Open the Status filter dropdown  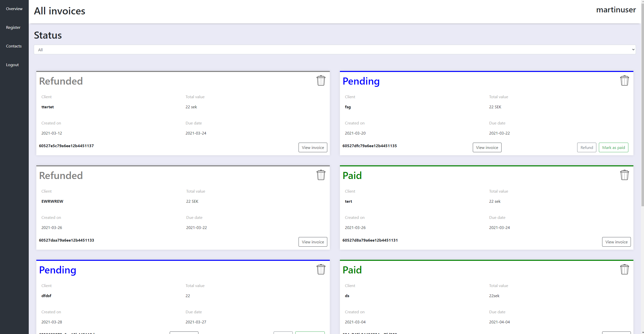point(335,49)
